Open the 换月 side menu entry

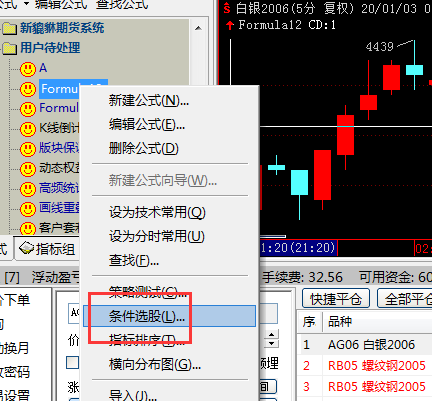[x=14, y=348]
